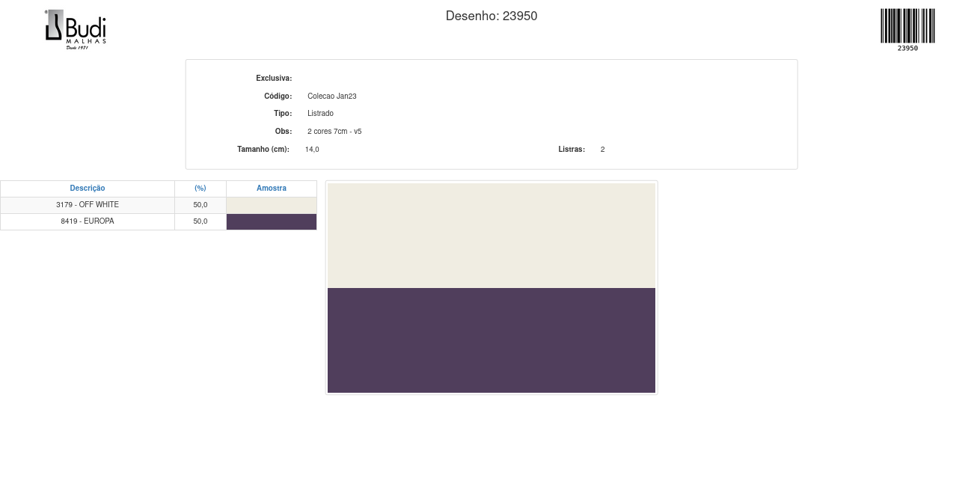The height and width of the screenshot is (490, 980).
Task: Click the Budi Malhas logo
Action: click(76, 29)
